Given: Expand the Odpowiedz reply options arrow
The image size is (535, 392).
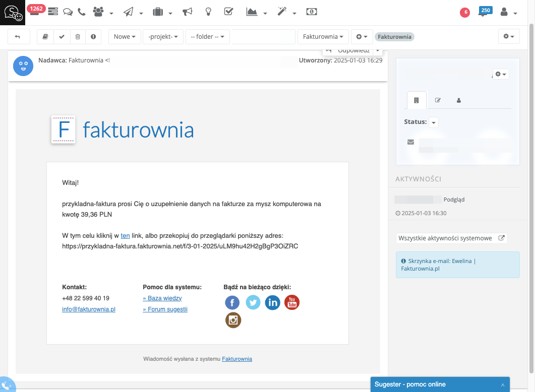Looking at the screenshot, I should point(378,51).
